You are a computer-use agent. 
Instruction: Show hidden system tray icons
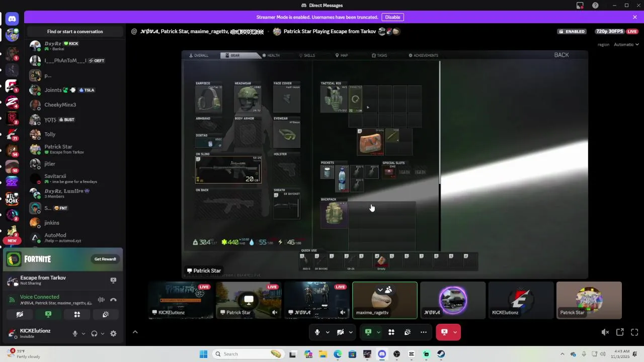(562, 354)
